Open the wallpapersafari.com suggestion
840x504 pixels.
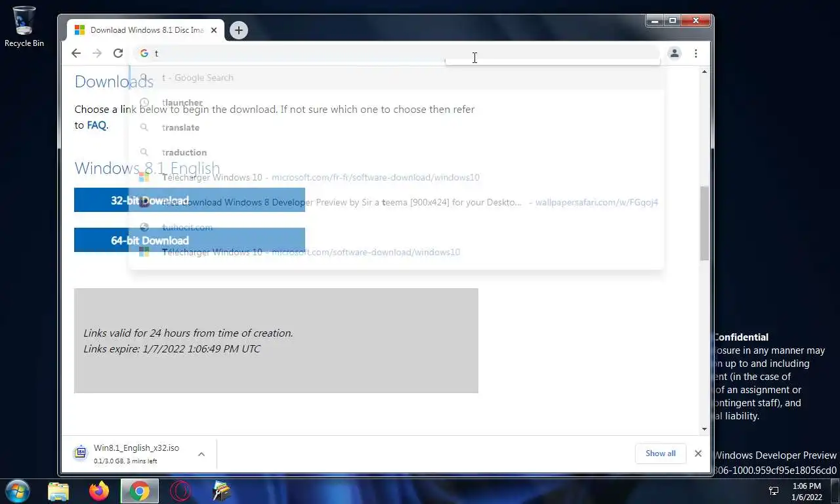[x=396, y=202]
